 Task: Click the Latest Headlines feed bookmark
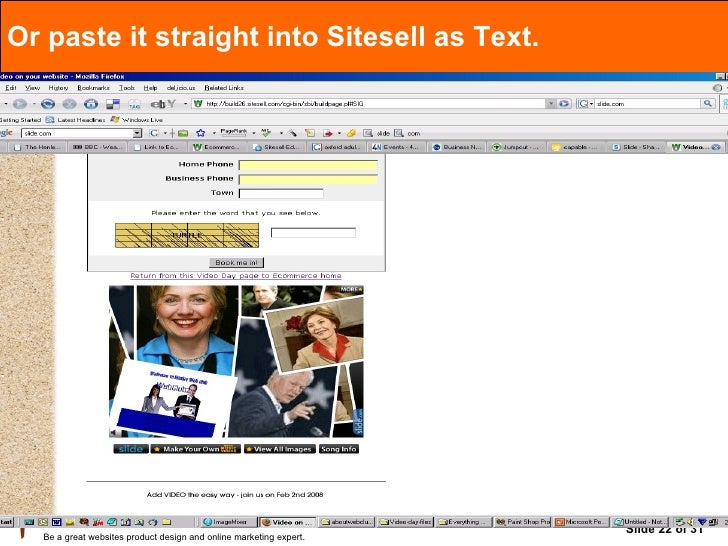(75, 120)
